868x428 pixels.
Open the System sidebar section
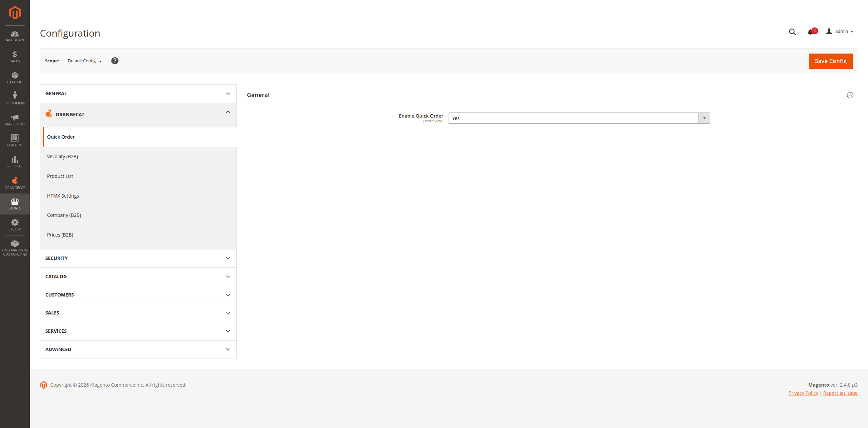pos(15,224)
